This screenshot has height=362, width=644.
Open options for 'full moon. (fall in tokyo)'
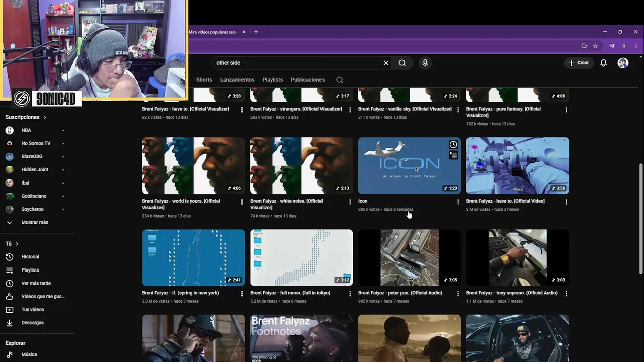tap(350, 294)
